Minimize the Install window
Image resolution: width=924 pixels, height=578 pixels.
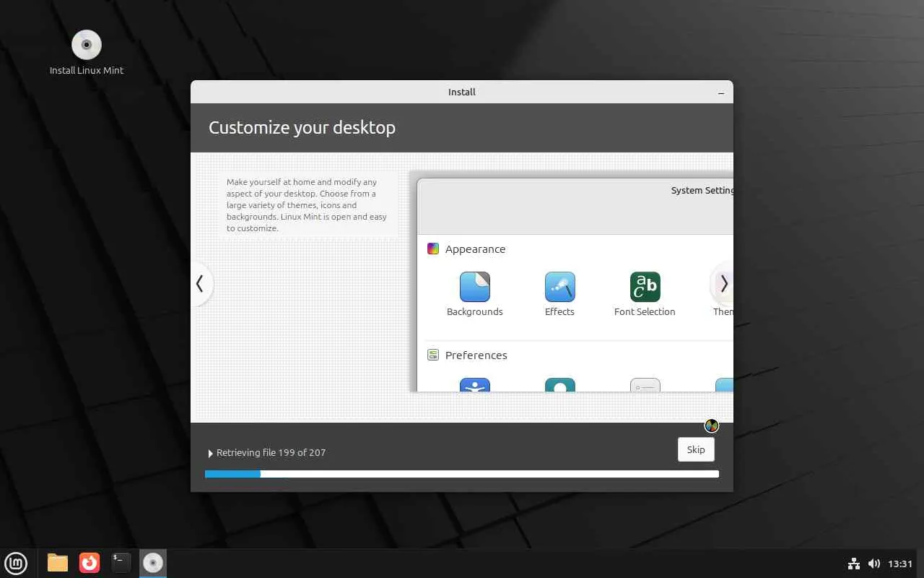[721, 92]
